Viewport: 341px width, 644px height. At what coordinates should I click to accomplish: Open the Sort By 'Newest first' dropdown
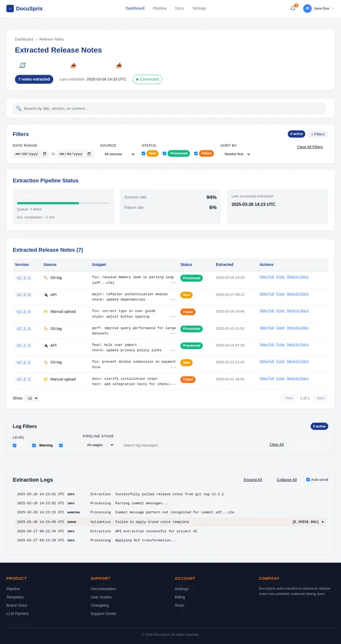tap(236, 154)
